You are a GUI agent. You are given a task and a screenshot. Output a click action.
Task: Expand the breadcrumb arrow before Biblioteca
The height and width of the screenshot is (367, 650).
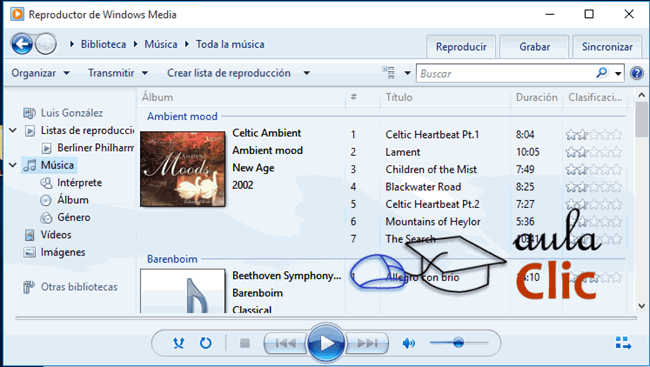(72, 44)
